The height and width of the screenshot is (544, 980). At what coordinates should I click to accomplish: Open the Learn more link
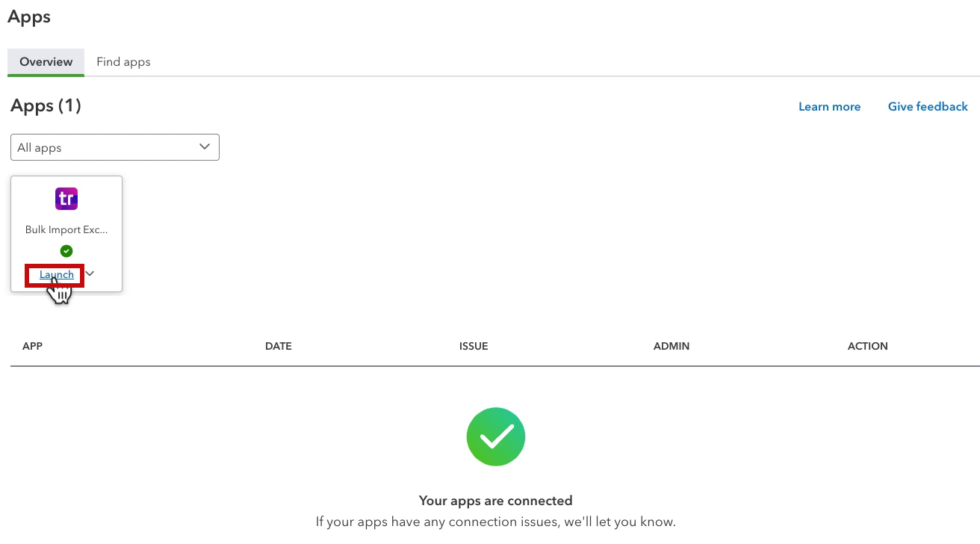click(x=829, y=107)
